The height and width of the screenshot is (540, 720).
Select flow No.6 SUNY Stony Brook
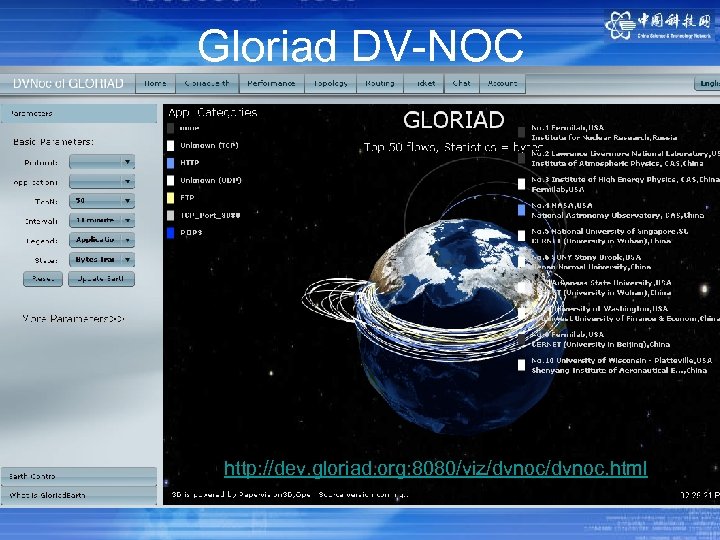[x=591, y=262]
